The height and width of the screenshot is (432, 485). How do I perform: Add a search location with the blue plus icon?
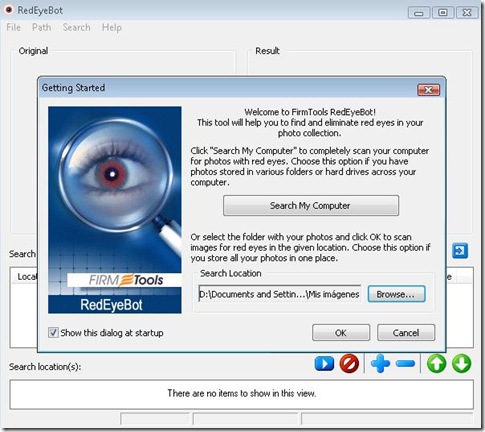(x=380, y=363)
